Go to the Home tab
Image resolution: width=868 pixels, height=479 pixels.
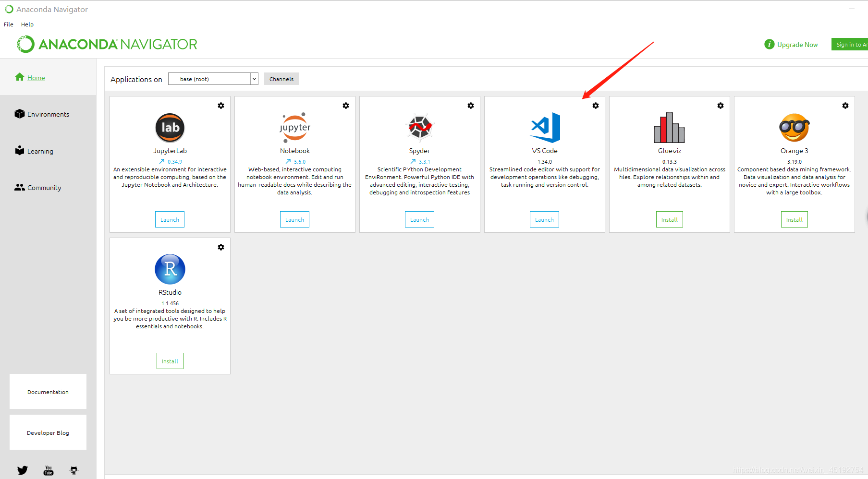tap(36, 78)
